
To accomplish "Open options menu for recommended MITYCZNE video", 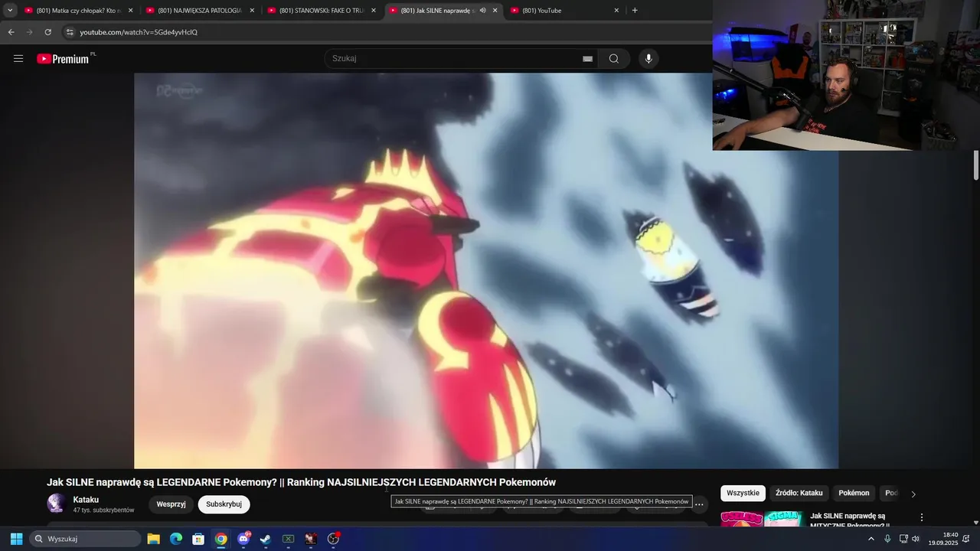I will (x=922, y=517).
